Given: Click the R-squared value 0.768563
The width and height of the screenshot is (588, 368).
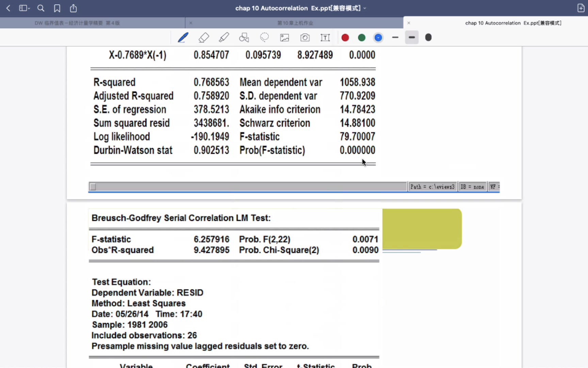Looking at the screenshot, I should point(211,82).
